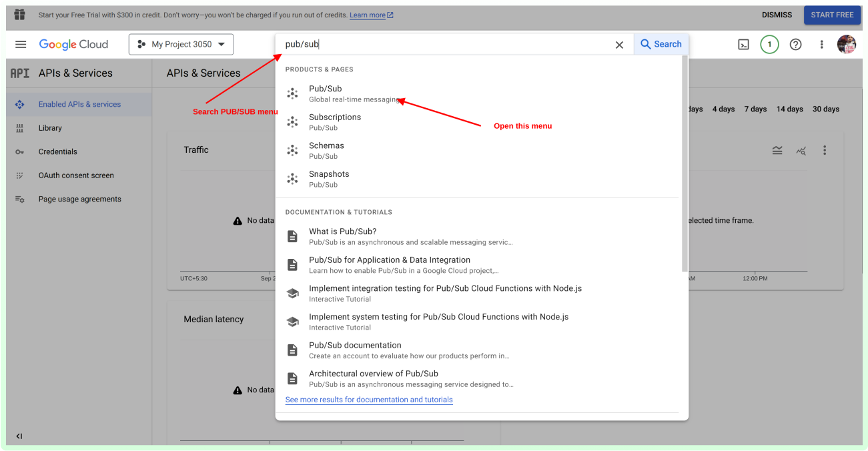Open the user account avatar
Screen dimensions: 868x451
pyautogui.click(x=846, y=45)
